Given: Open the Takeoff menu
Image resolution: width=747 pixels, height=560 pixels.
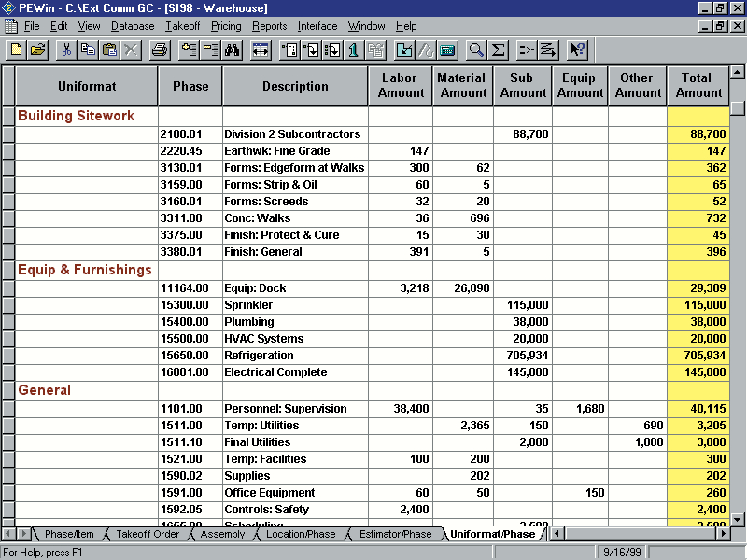Looking at the screenshot, I should (182, 26).
